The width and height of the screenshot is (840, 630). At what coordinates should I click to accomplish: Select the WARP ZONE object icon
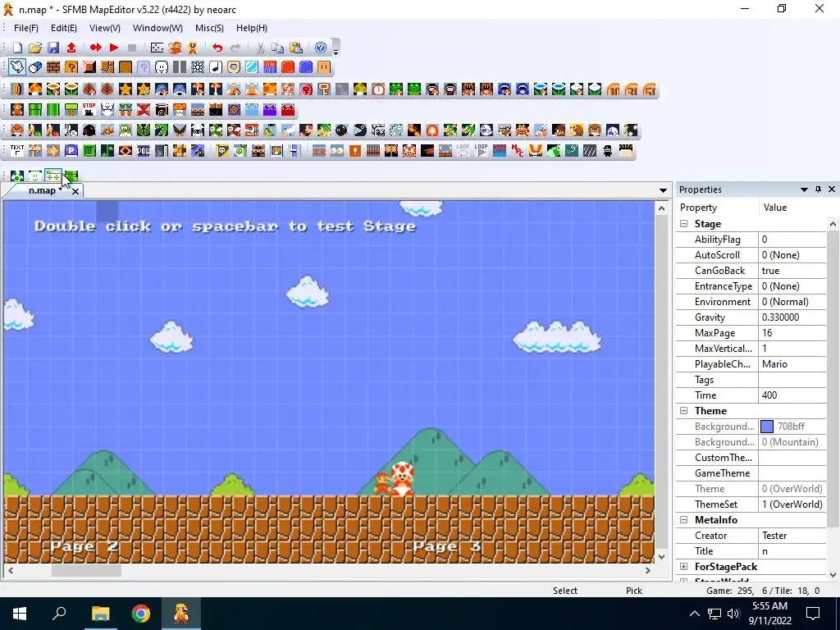(500, 151)
